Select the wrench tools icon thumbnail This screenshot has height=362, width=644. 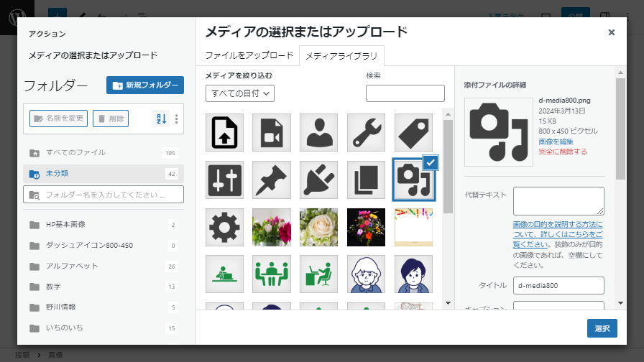pyautogui.click(x=366, y=132)
